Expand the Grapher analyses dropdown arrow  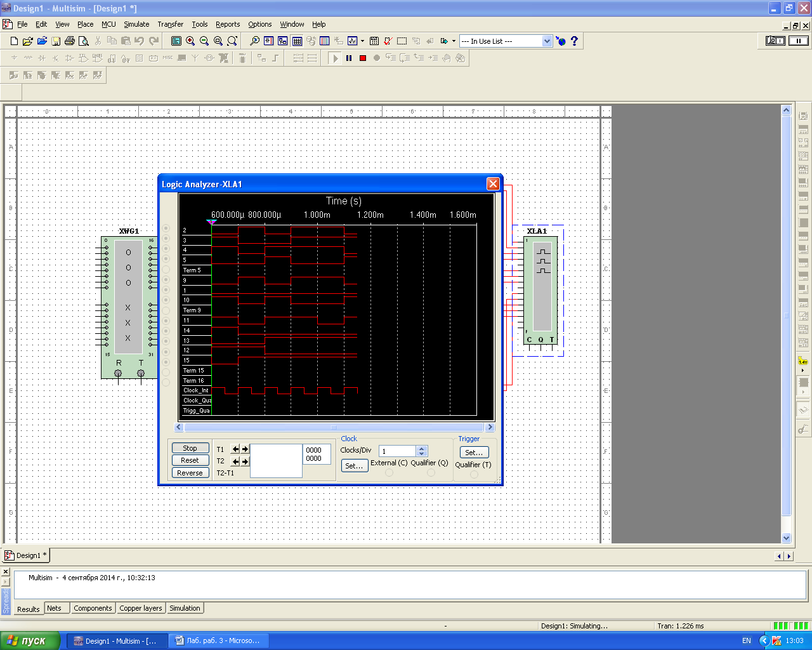point(362,41)
